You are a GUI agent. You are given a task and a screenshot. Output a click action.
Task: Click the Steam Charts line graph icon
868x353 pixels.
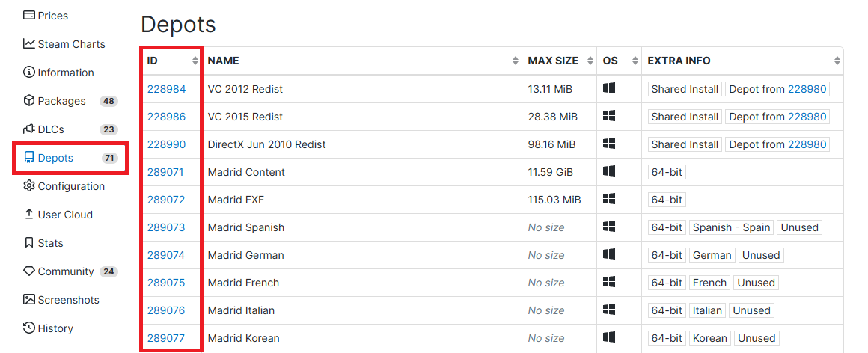(29, 43)
